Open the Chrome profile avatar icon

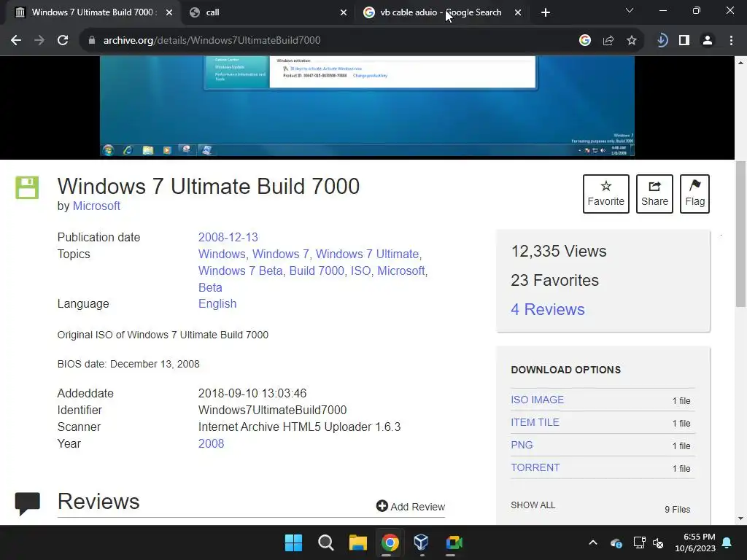point(708,41)
